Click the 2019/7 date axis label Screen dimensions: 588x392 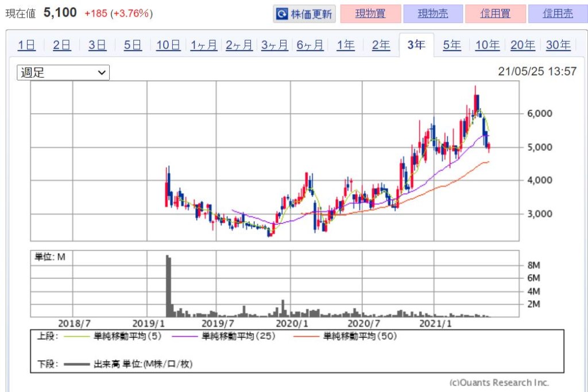tap(218, 324)
